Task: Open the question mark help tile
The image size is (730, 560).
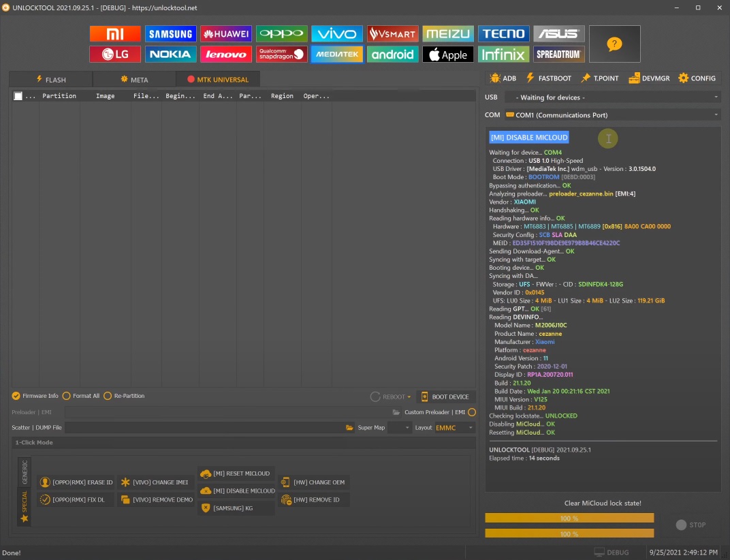Action: pyautogui.click(x=614, y=44)
